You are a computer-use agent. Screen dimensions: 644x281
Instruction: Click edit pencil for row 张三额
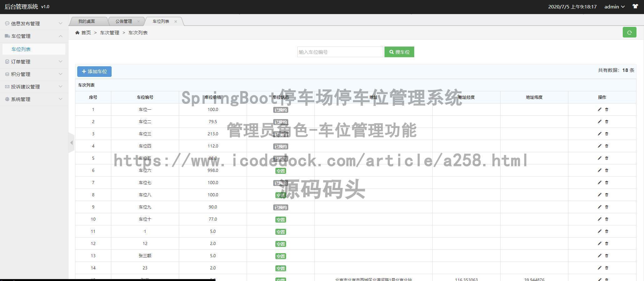pyautogui.click(x=599, y=256)
